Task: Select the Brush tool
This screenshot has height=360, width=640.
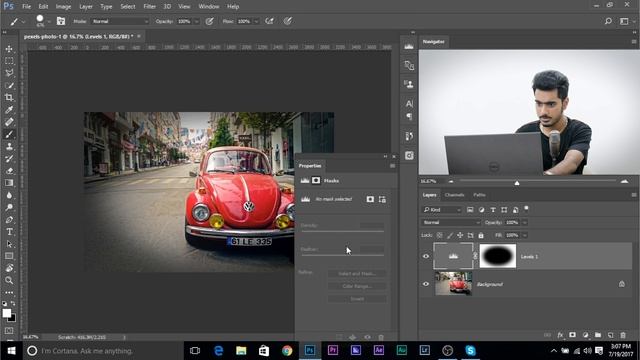Action: pos(9,134)
